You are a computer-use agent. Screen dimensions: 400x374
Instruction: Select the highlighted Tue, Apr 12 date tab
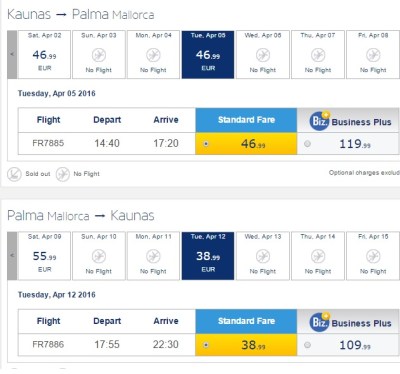point(208,256)
